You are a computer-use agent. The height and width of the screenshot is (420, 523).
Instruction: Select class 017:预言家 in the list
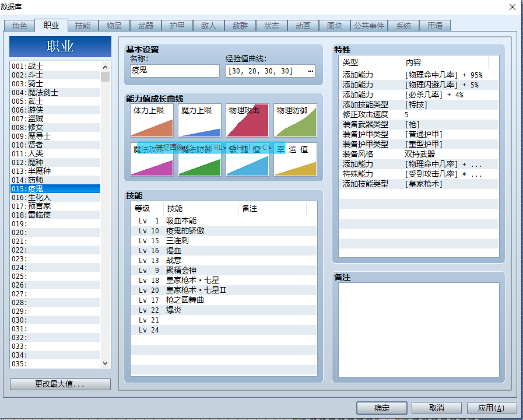pyautogui.click(x=55, y=206)
